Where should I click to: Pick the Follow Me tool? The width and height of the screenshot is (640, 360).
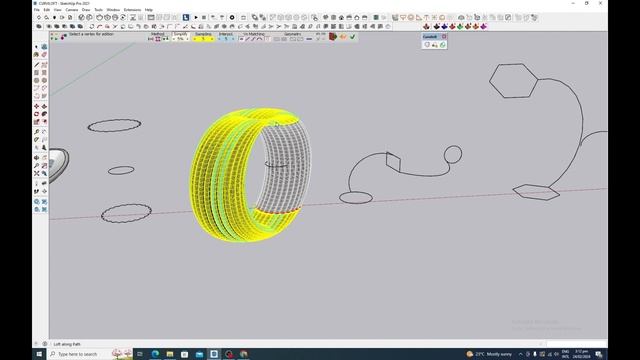44,114
